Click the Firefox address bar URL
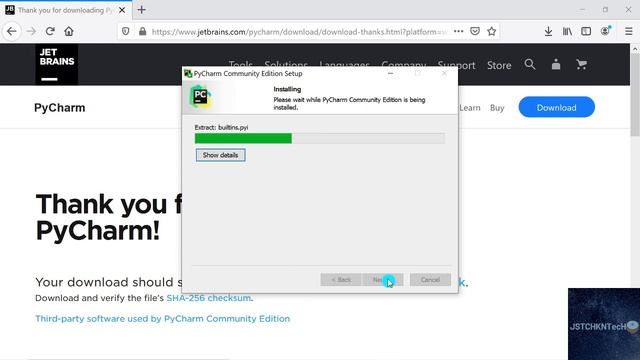This screenshot has height=360, width=640. coord(299,32)
